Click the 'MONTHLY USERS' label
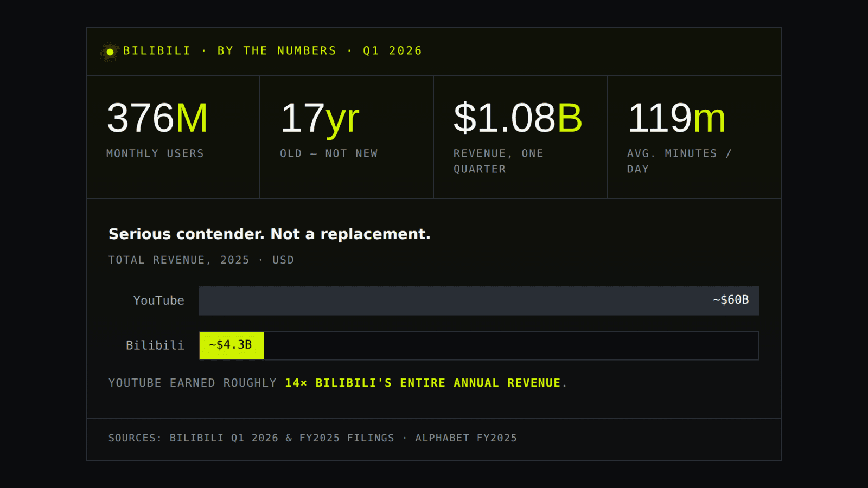 tap(155, 153)
